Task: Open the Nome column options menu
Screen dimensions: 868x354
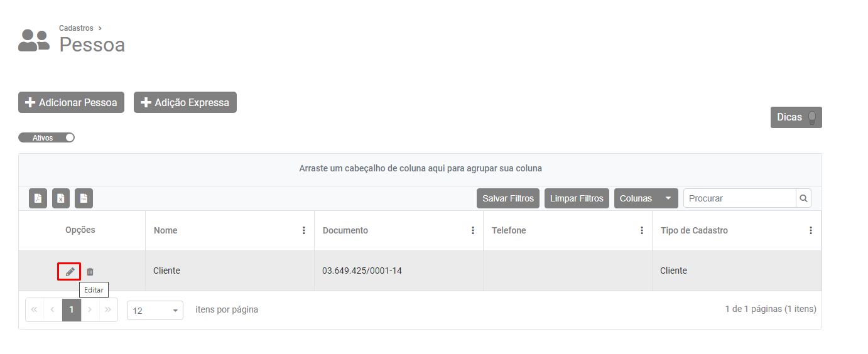Action: [304, 230]
